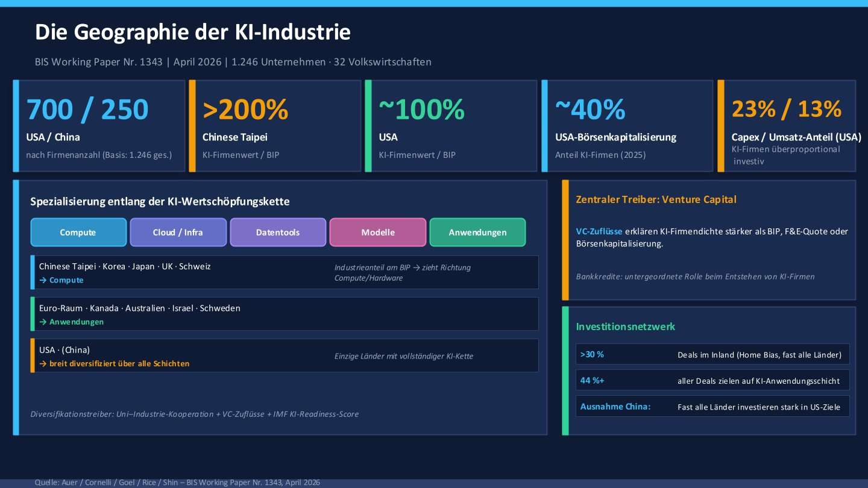
Task: Click the 'Quelle: Auer / Cornelli' footer text
Action: (177, 483)
